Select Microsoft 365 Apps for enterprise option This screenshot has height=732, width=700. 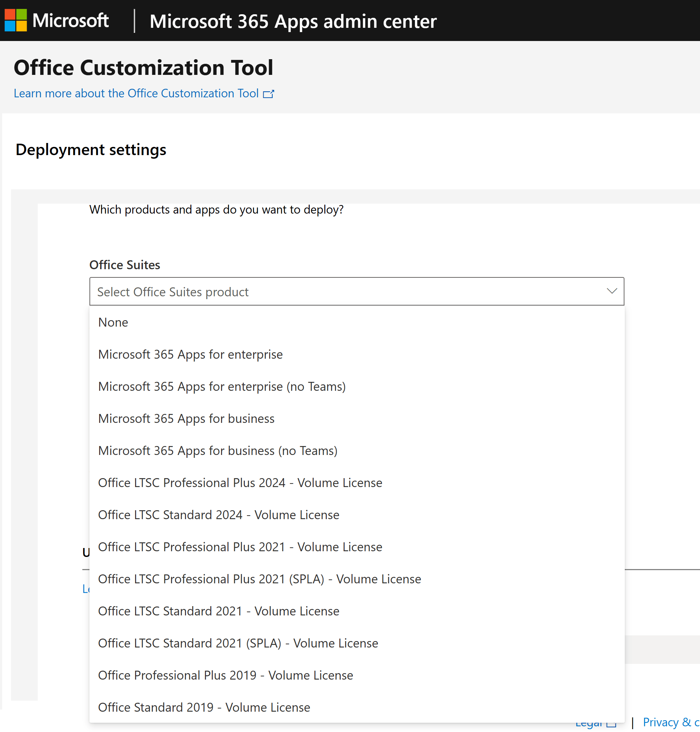click(x=357, y=354)
